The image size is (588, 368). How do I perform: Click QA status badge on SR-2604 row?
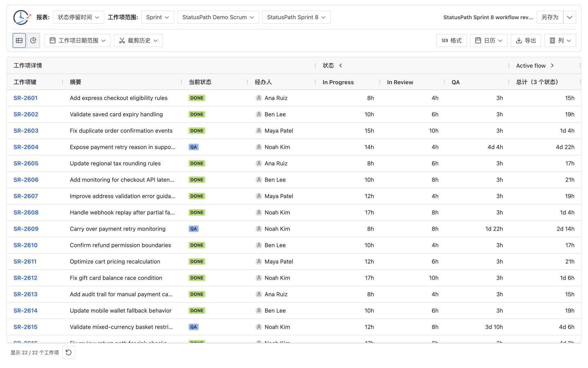(194, 147)
